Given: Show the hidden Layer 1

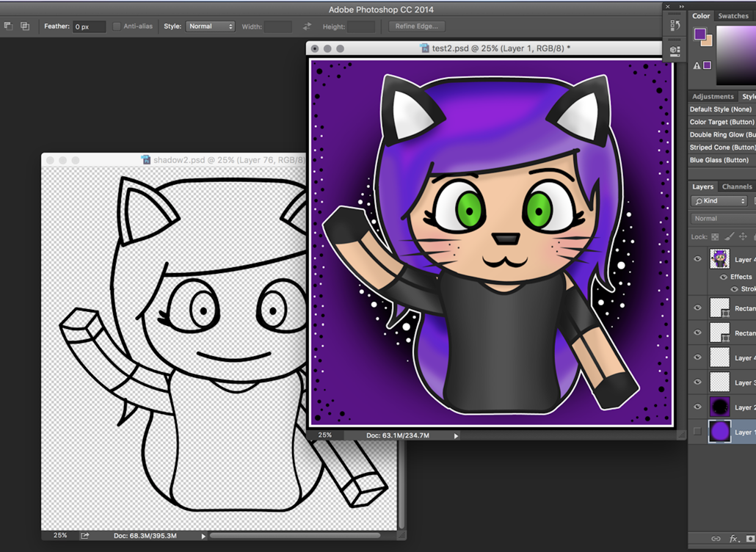Looking at the screenshot, I should click(x=697, y=432).
